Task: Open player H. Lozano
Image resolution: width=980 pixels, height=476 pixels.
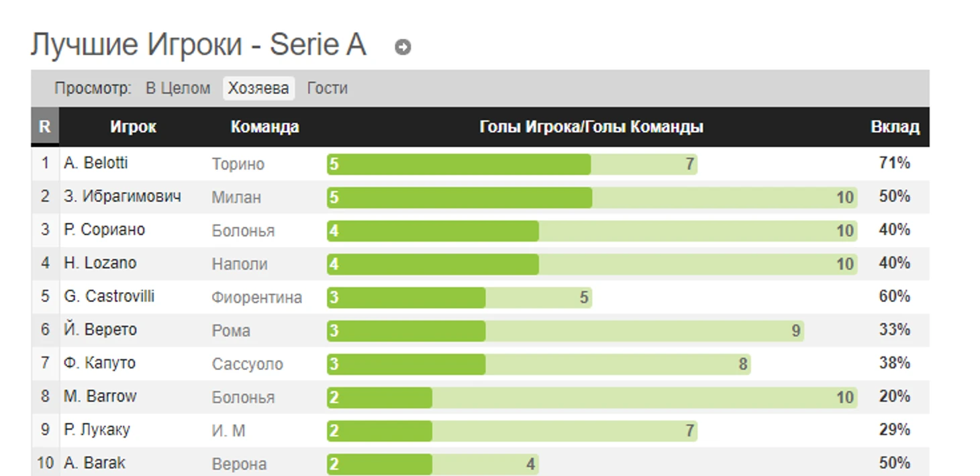Action: 100,263
